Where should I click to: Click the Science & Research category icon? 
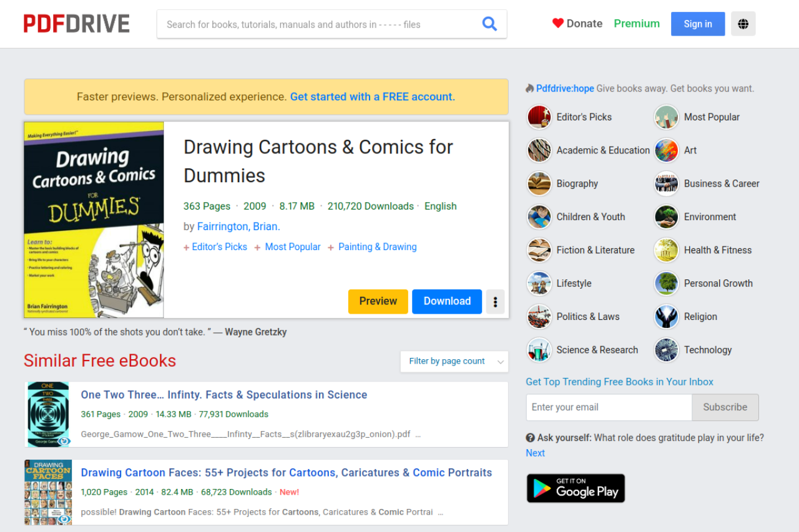coord(539,350)
